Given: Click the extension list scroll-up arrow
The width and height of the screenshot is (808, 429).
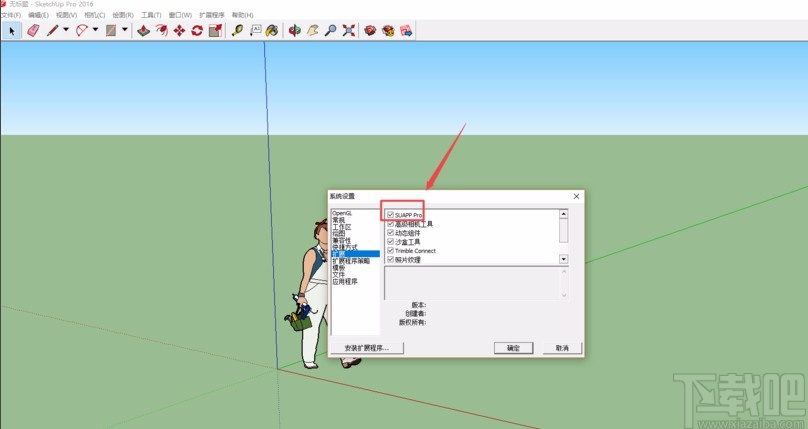Looking at the screenshot, I should pyautogui.click(x=563, y=214).
